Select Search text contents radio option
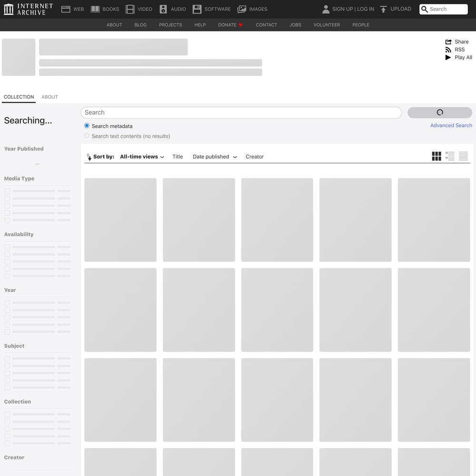This screenshot has height=476, width=476. pyautogui.click(x=87, y=136)
